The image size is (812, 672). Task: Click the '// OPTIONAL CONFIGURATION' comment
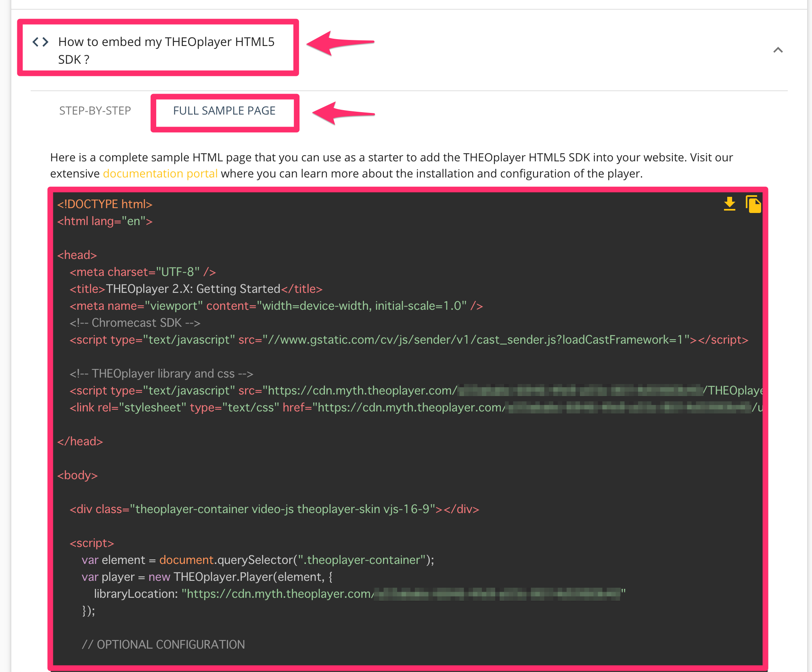click(x=163, y=645)
